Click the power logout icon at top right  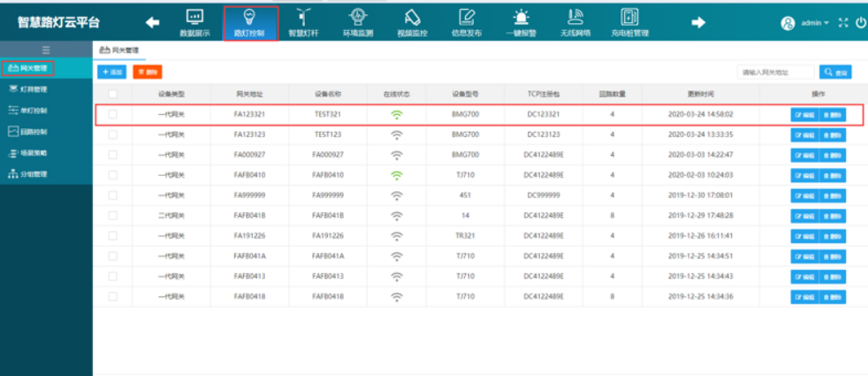(860, 23)
